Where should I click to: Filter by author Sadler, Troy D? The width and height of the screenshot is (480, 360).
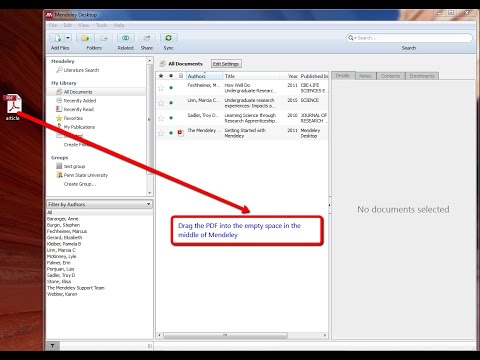pyautogui.click(x=61, y=275)
